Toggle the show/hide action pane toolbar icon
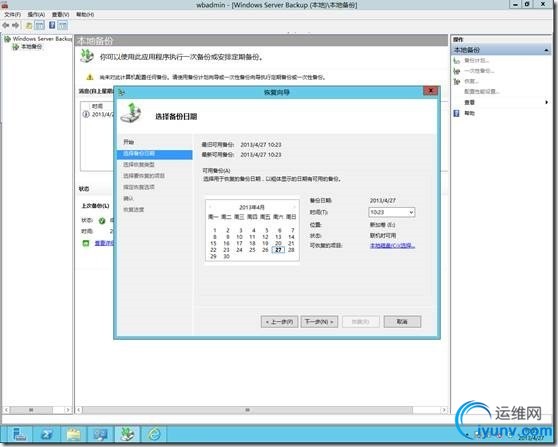Viewport: 558px width, 447px height. (63, 25)
